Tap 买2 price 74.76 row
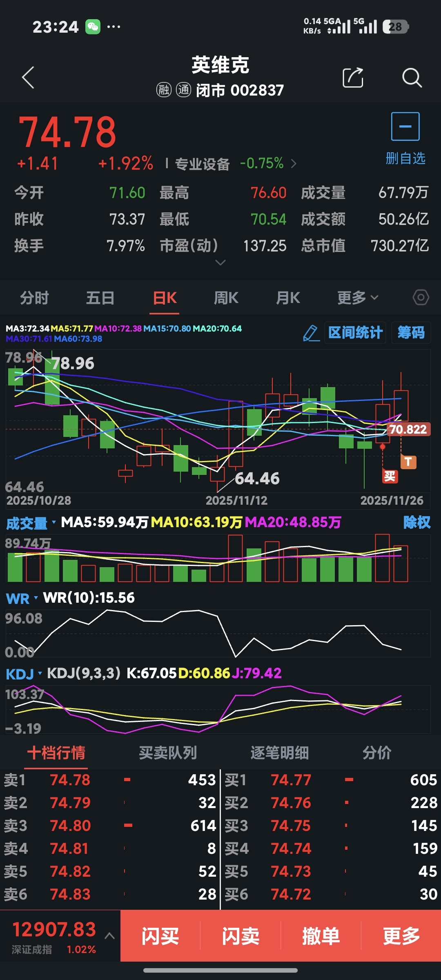 [x=331, y=803]
